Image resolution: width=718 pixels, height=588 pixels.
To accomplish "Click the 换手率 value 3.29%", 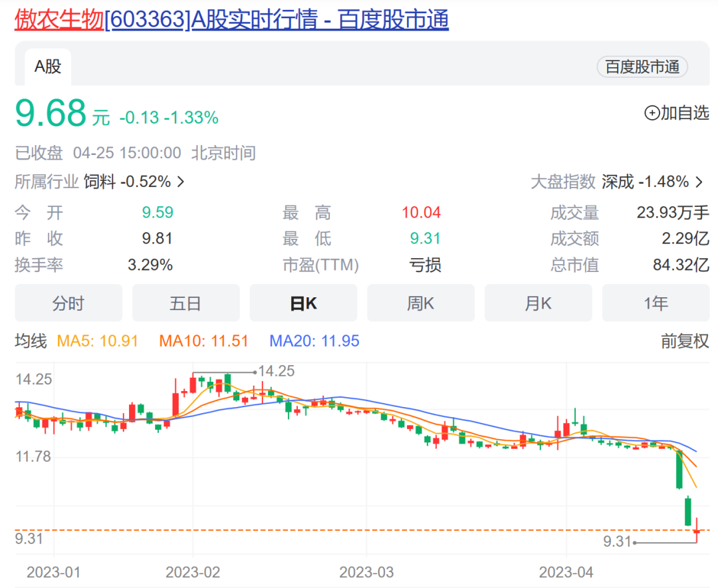I will (150, 265).
